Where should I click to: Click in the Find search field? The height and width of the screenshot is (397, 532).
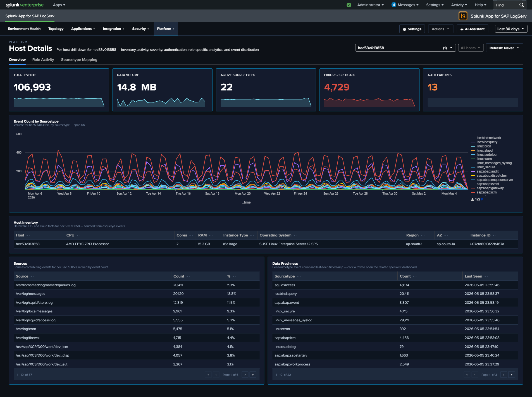(x=506, y=5)
